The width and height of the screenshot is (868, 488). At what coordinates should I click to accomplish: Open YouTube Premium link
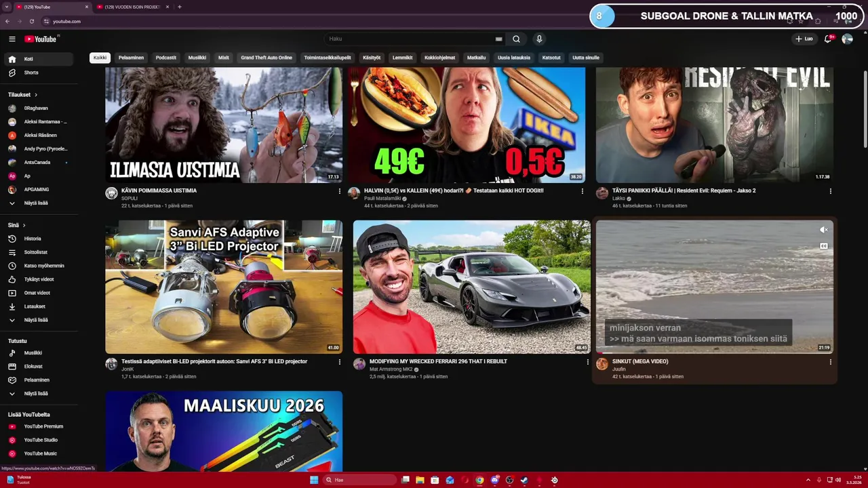click(38, 426)
